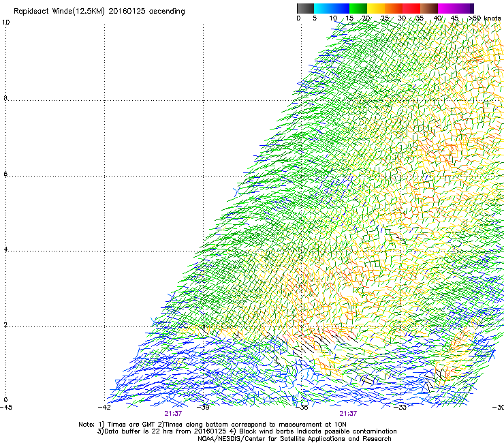Click the longitude label '-36'
The image size is (504, 443).
(302, 408)
